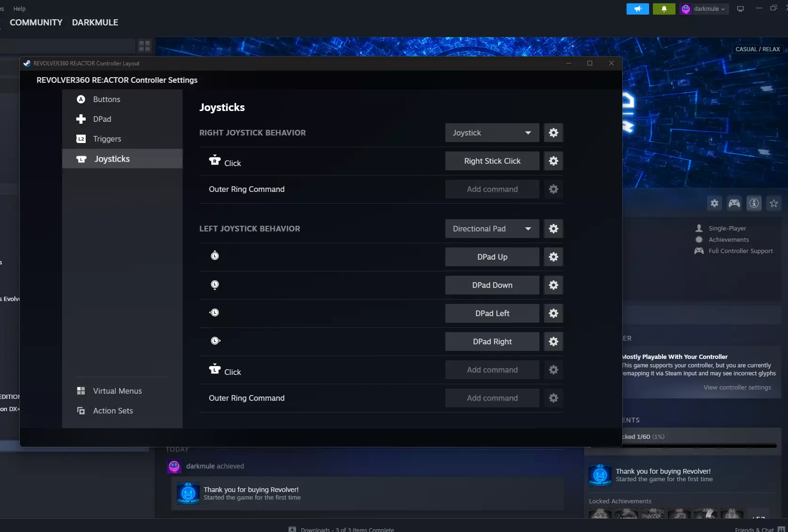Add command to right joystick Outer Ring
Viewport: 788px width, 532px height.
492,189
